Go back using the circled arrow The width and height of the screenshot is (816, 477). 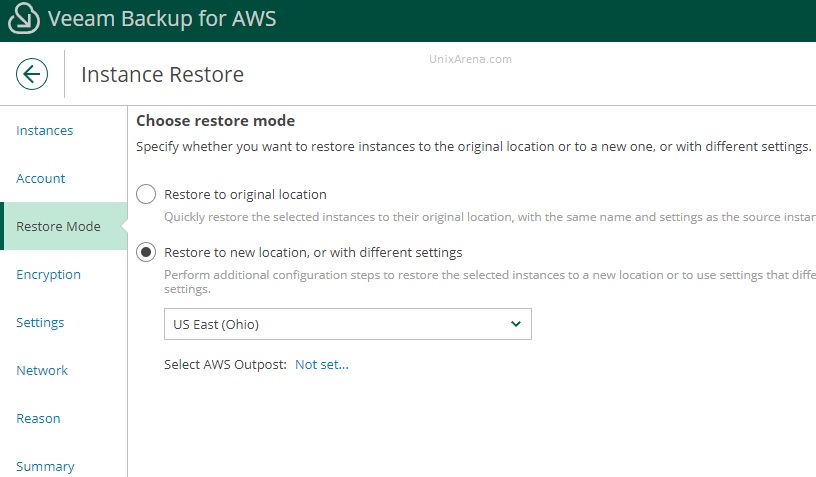click(x=32, y=74)
